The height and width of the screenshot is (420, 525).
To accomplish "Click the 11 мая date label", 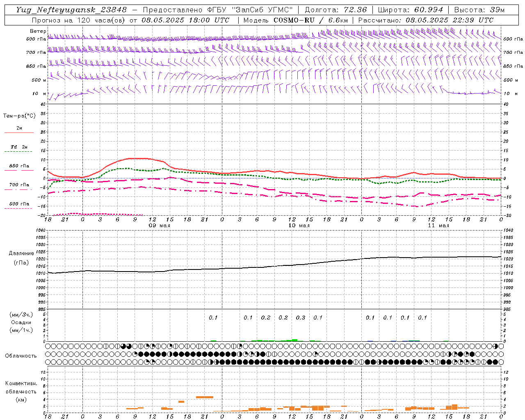I will pos(438,226).
